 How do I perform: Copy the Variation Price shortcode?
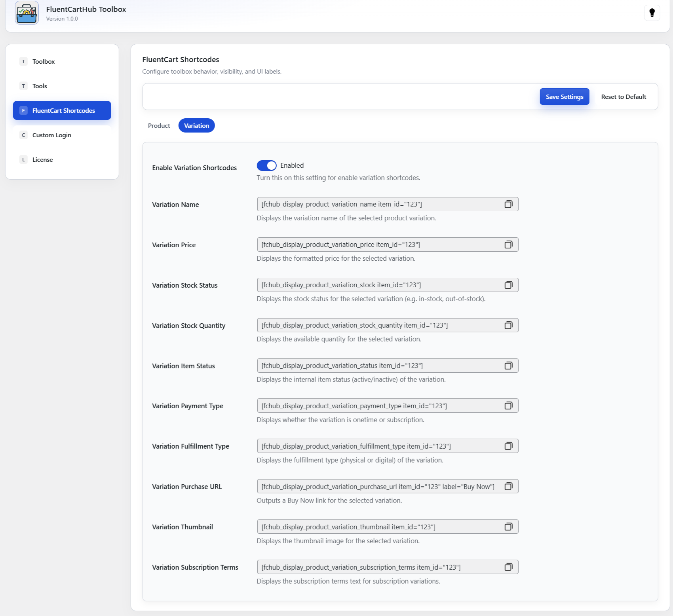pyautogui.click(x=508, y=245)
